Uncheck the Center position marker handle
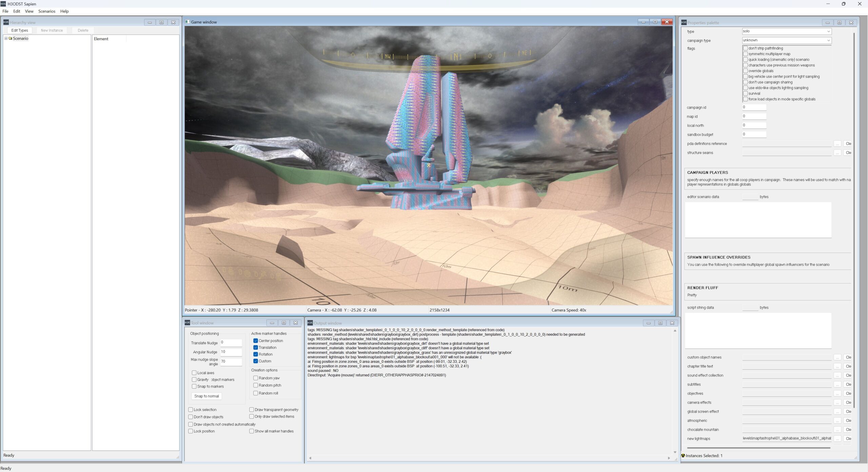 pyautogui.click(x=256, y=341)
